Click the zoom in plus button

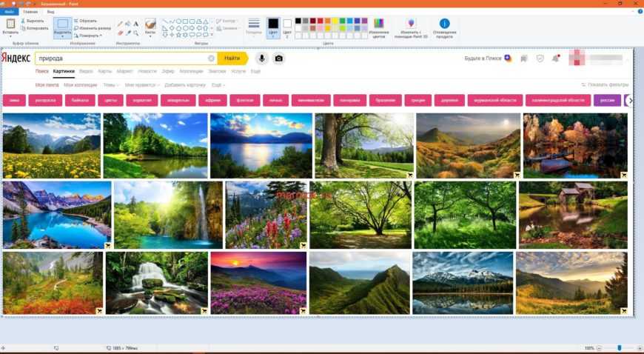639,348
